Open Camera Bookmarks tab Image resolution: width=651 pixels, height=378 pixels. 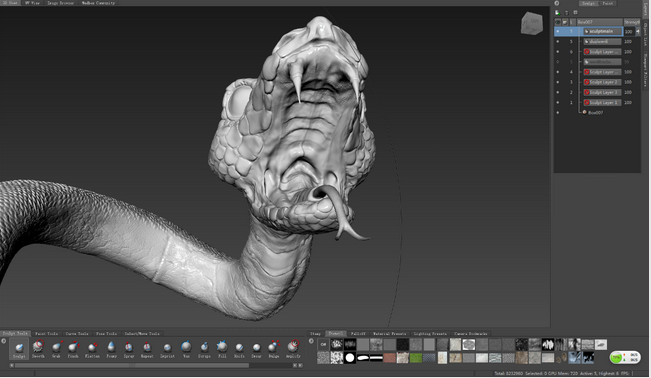(x=471, y=334)
